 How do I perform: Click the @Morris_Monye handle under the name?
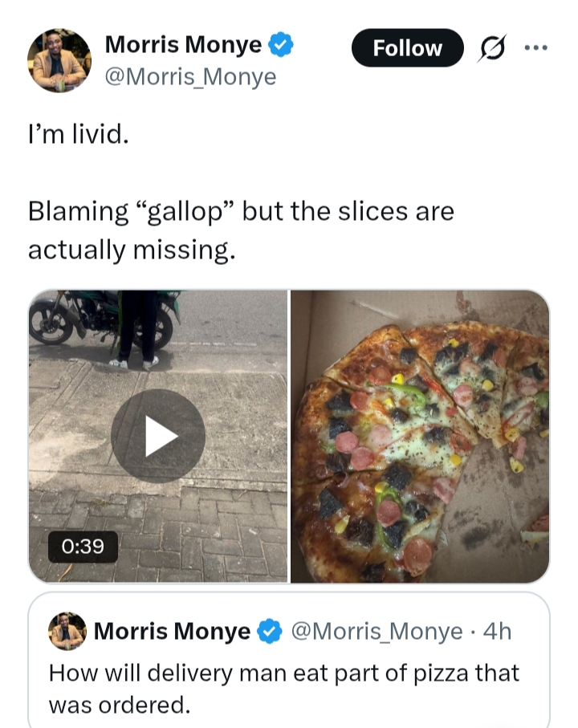190,77
